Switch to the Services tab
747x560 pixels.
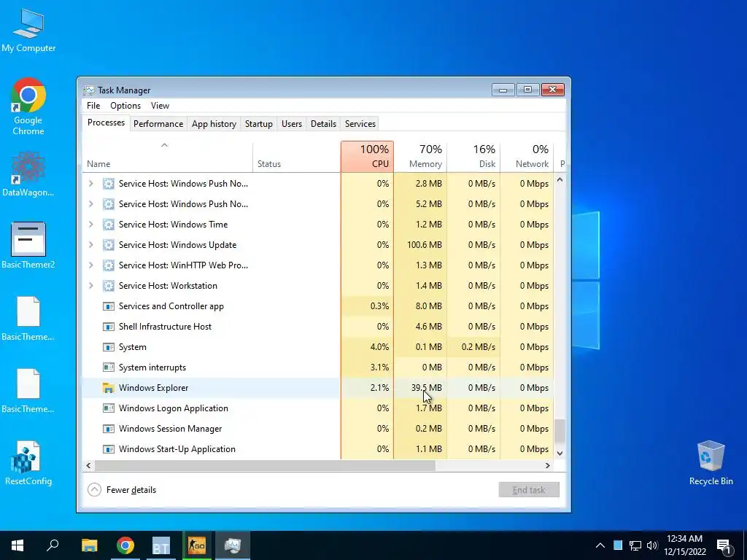pos(360,124)
